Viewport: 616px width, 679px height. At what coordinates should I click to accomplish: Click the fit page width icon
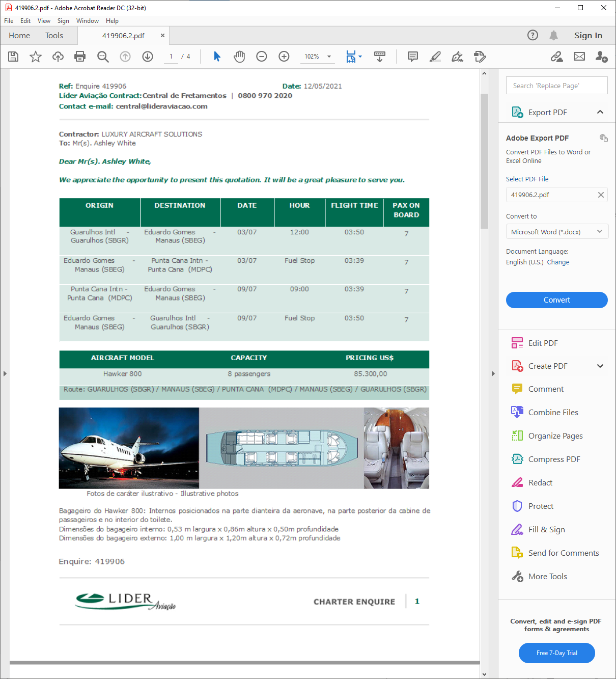pyautogui.click(x=351, y=57)
